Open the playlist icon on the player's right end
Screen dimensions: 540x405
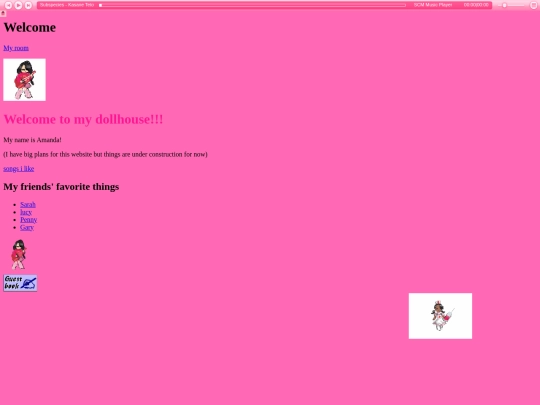pyautogui.click(x=533, y=5)
